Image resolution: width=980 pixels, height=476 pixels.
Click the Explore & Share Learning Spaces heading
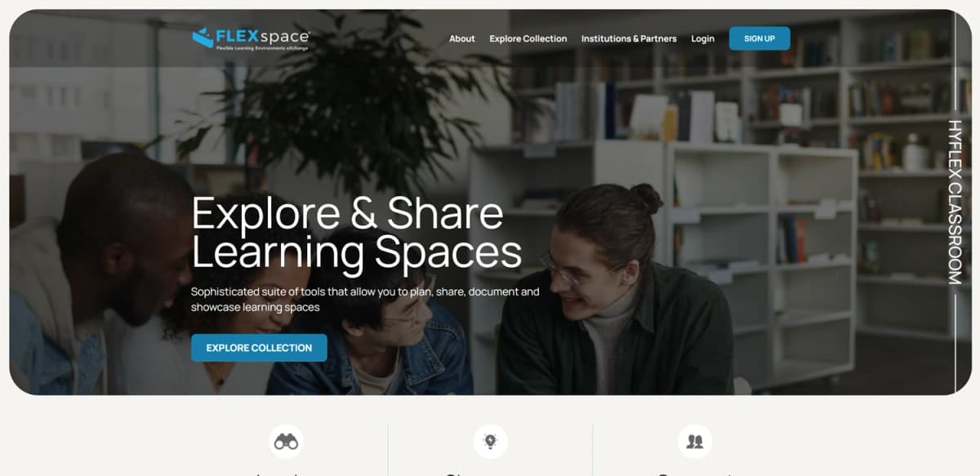click(356, 233)
